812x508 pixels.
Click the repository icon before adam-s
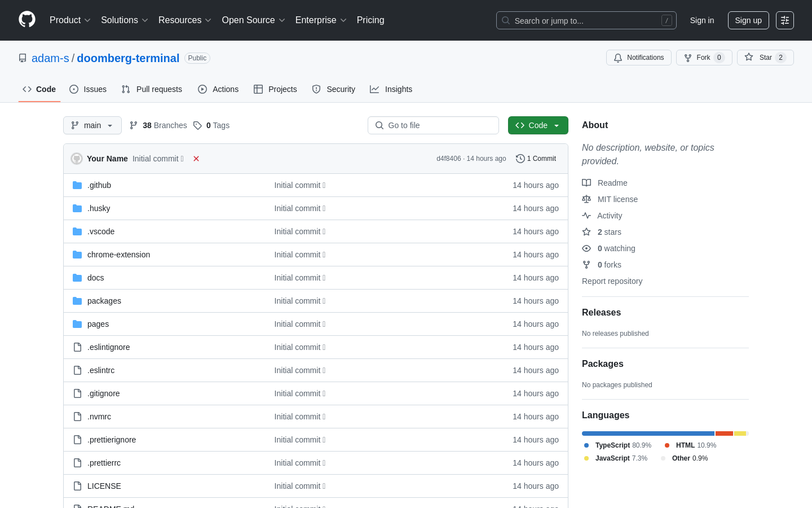point(23,58)
